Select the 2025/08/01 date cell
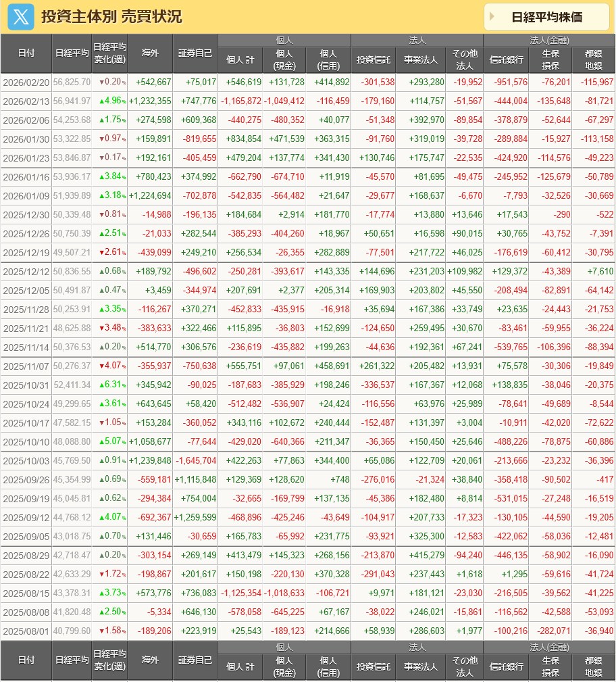 26,631
